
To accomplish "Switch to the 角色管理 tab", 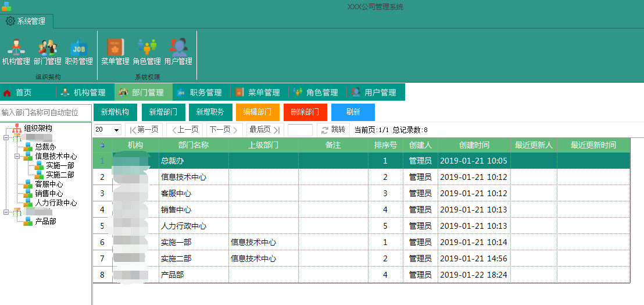I will pyautogui.click(x=318, y=93).
